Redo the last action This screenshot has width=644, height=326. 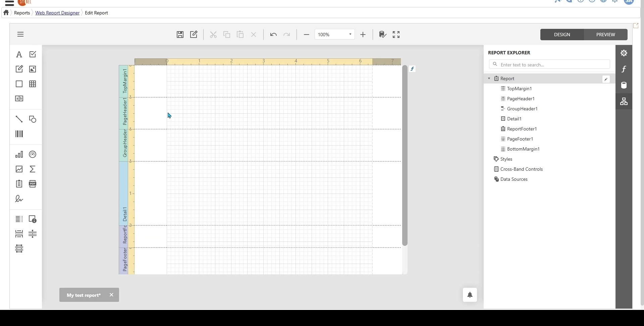tap(287, 35)
